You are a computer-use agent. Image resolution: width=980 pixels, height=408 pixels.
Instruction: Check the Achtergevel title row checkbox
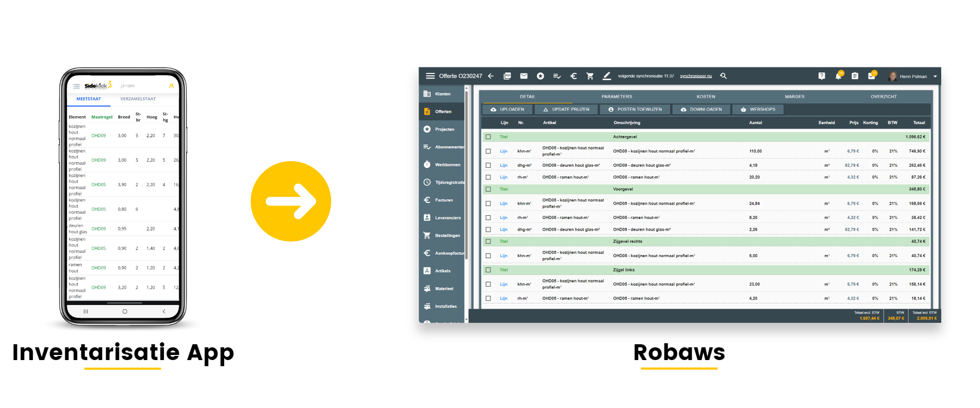point(488,137)
